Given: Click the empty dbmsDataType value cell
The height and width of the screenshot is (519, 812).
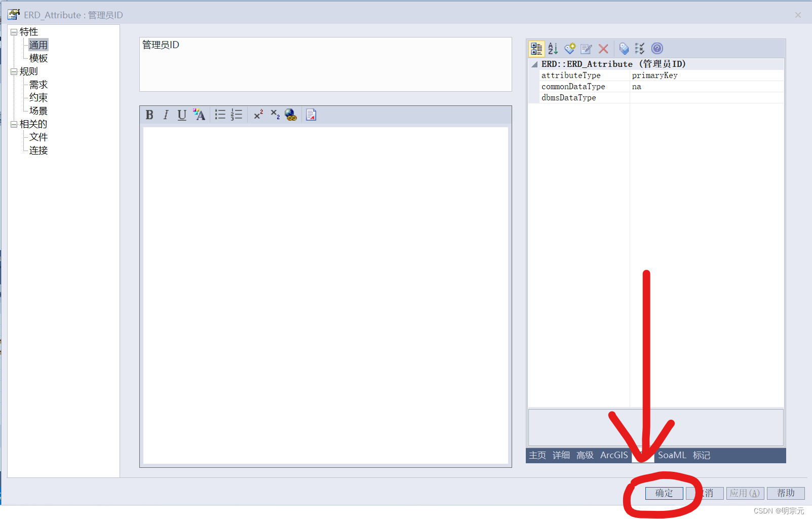Looking at the screenshot, I should (x=707, y=98).
